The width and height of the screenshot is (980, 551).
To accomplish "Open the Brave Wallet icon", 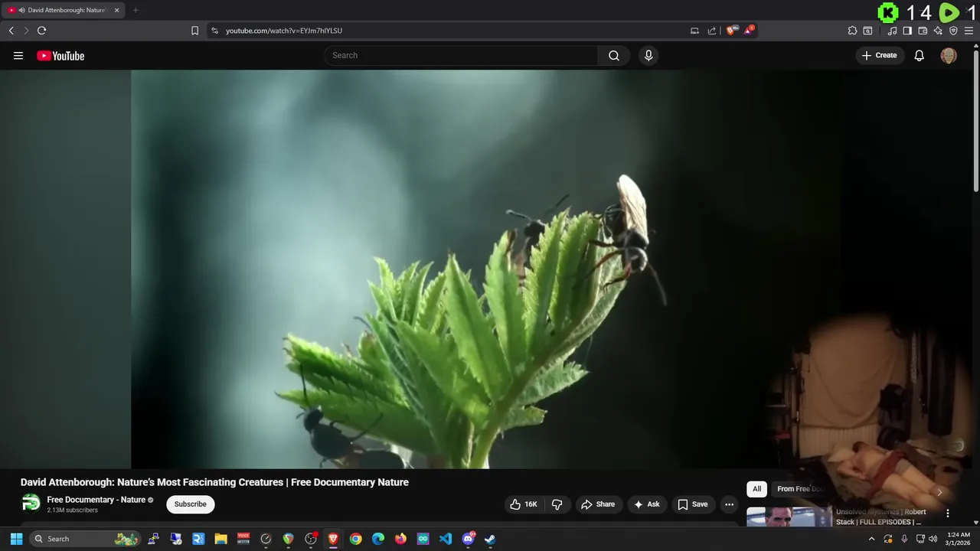I will 923,31.
